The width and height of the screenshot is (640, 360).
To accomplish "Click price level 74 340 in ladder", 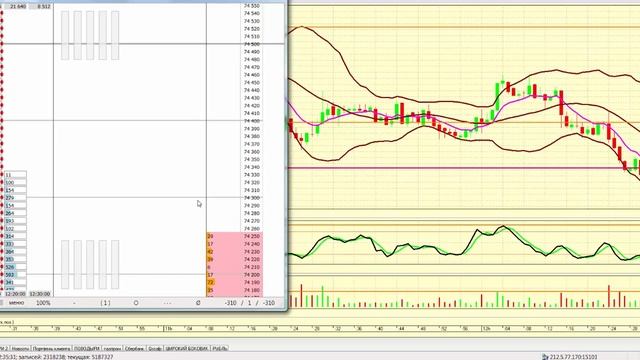I will pos(252,167).
